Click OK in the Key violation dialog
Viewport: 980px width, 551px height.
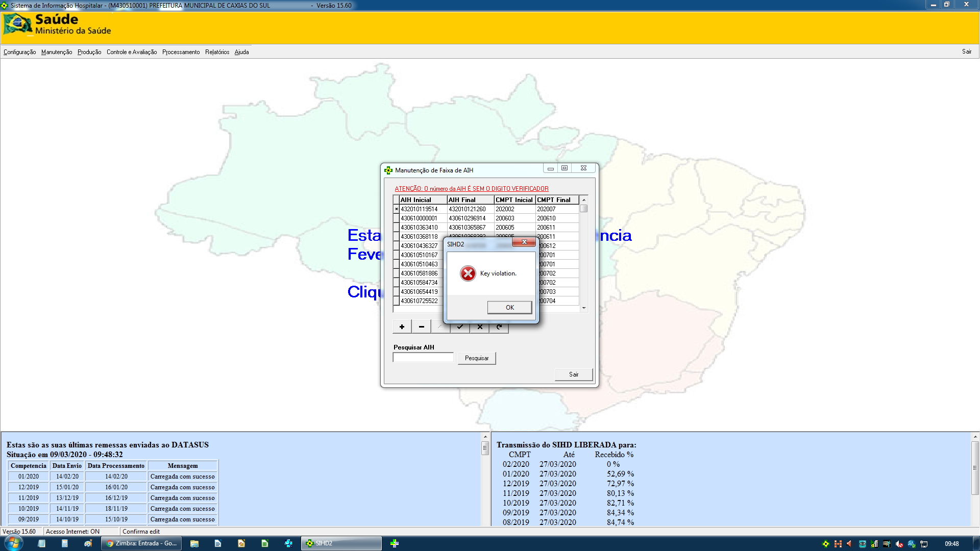click(509, 307)
